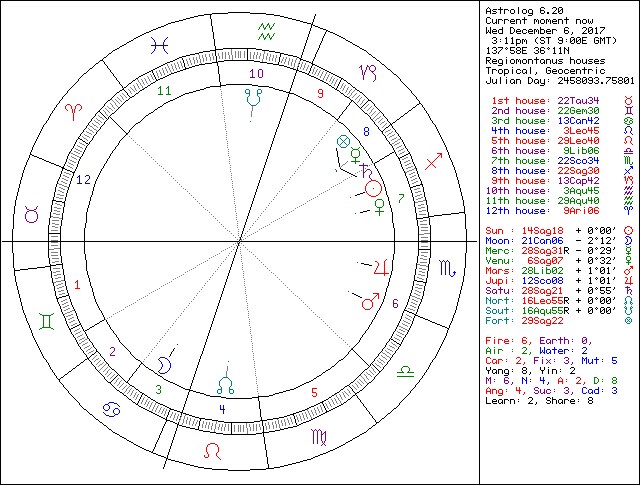Click the Jupiter symbol in the chart
Screen dimensions: 640x485
click(x=381, y=267)
